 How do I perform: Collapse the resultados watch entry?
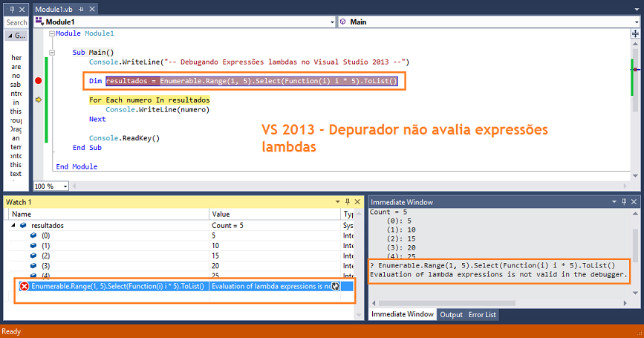(x=13, y=225)
